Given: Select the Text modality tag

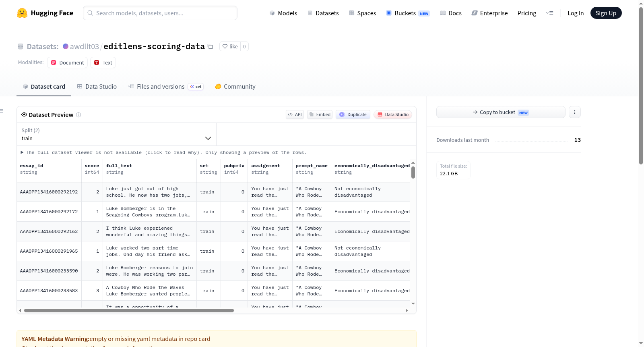Looking at the screenshot, I should [103, 62].
